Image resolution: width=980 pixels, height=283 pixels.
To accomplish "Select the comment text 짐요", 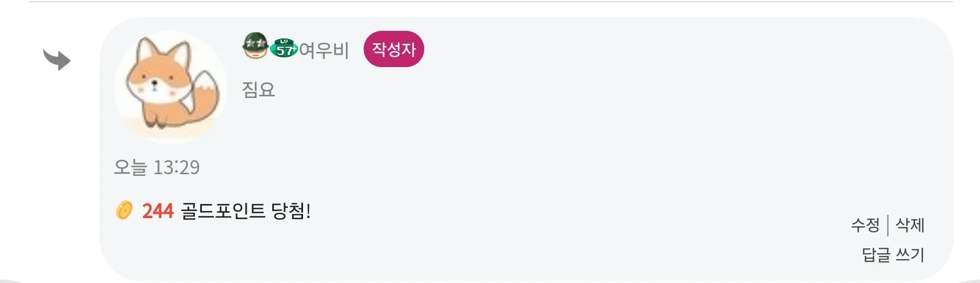I will pos(258,89).
